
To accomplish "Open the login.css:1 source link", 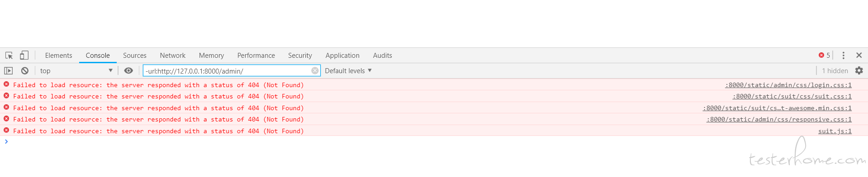I will point(788,85).
